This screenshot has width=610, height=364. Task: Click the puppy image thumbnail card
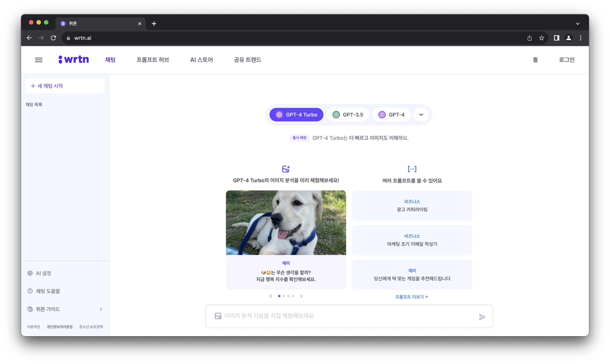tap(286, 223)
